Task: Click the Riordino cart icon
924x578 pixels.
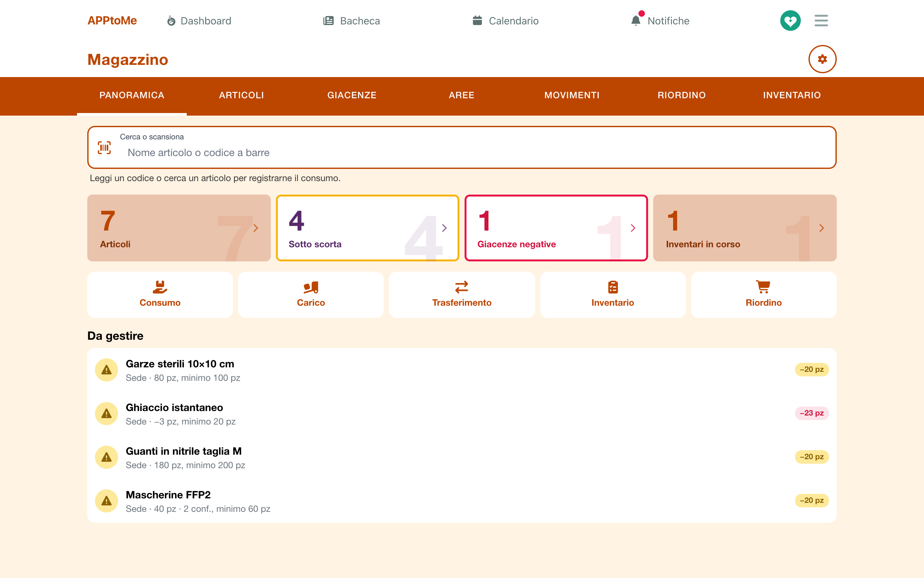Action: [764, 287]
